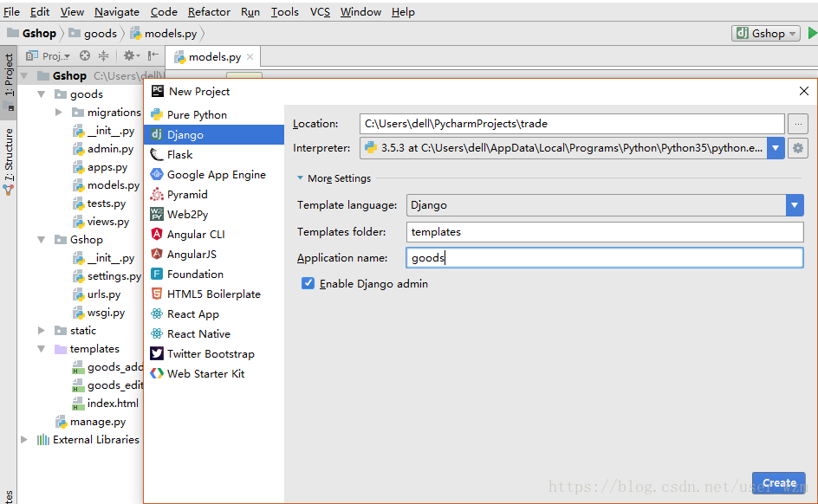818x504 pixels.
Task: Open the Tools menu
Action: coord(284,11)
